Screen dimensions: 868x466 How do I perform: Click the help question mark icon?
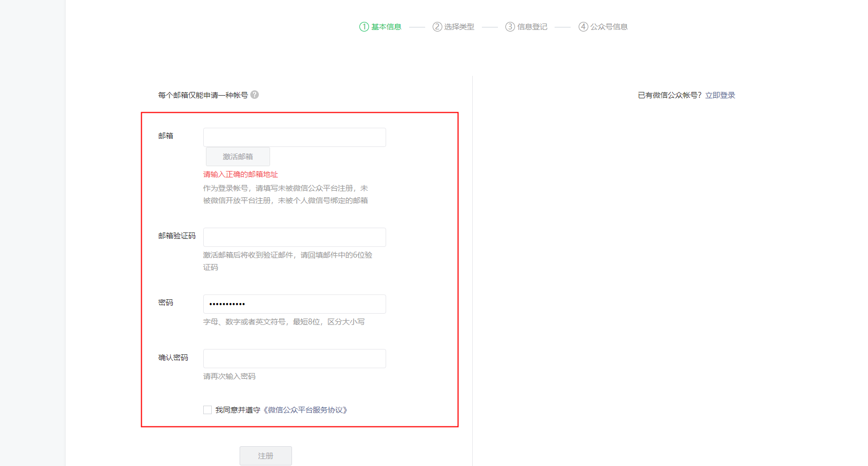[255, 95]
